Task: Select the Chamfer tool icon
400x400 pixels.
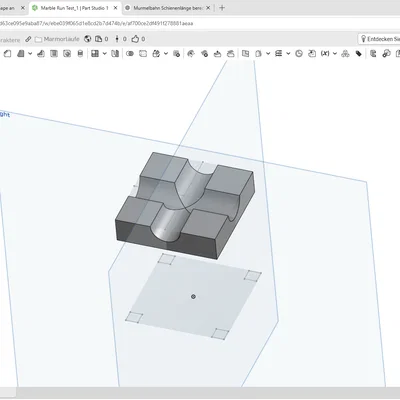Action: [x=7, y=53]
